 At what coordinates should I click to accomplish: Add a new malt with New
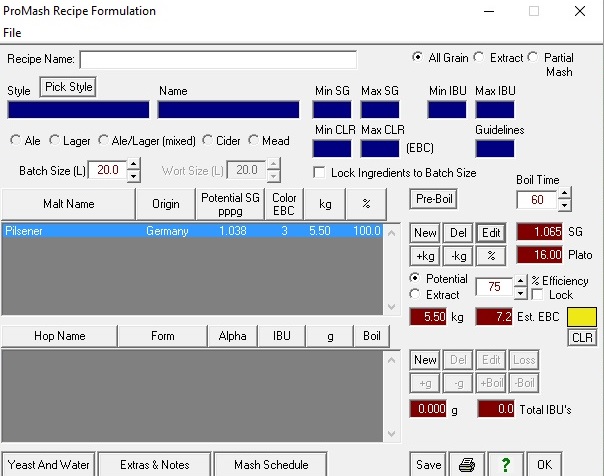tap(425, 233)
